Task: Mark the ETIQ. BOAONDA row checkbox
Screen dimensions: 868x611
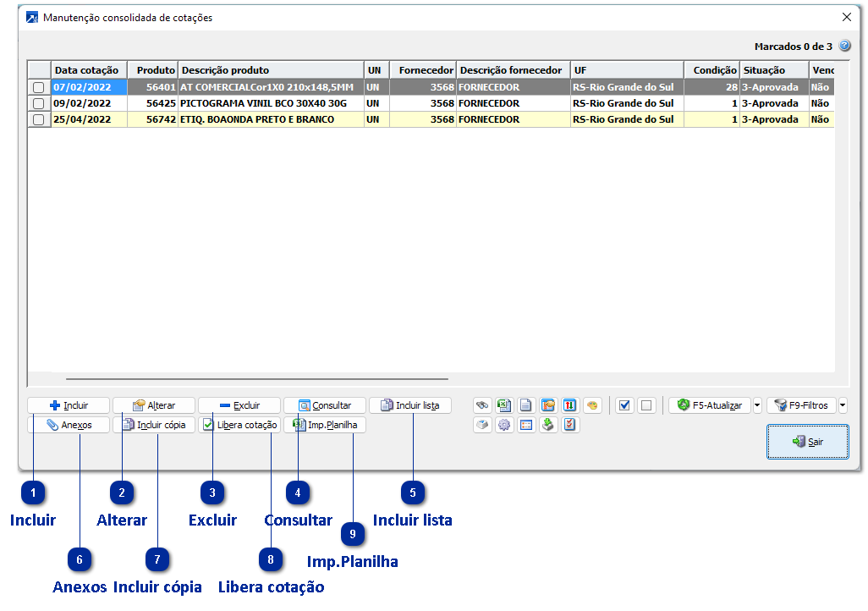Action: click(x=39, y=119)
